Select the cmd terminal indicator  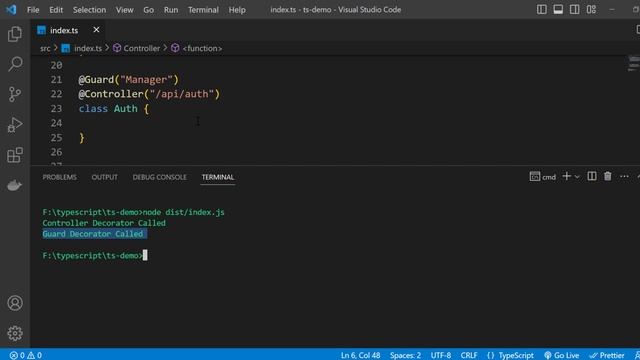pos(542,177)
